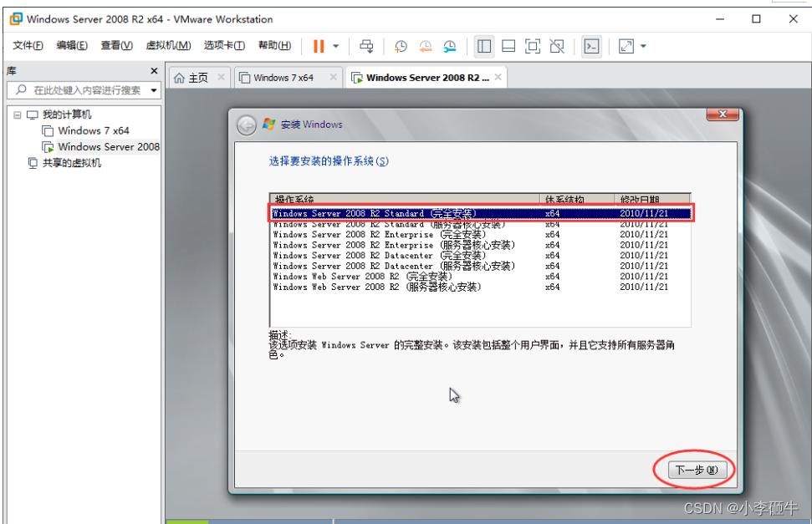
Task: Select Windows Server 2008 R2 Datacenter (完全安装)
Action: [x=481, y=255]
